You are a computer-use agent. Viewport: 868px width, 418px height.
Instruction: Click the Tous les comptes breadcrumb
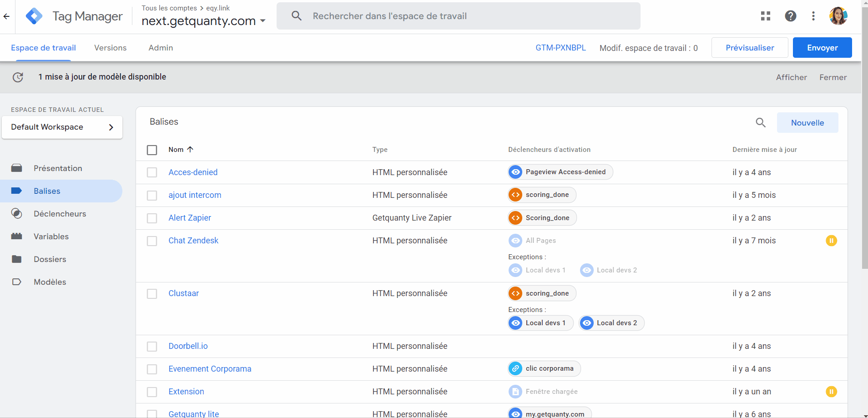[169, 8]
